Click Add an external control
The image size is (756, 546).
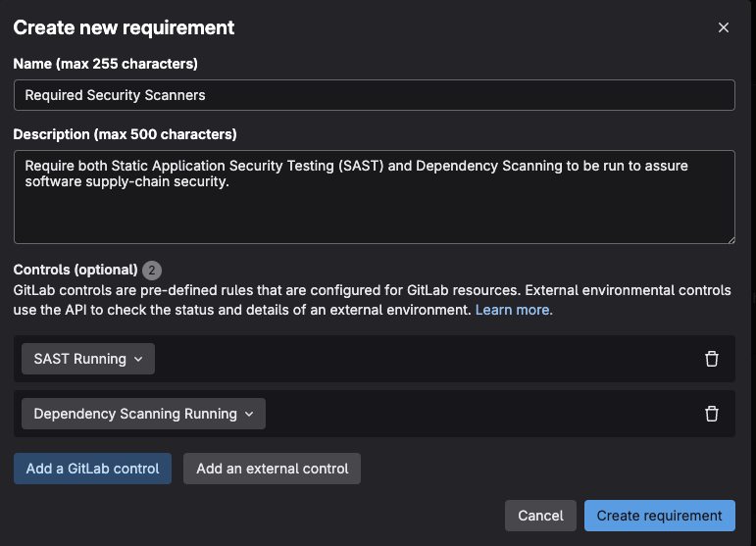[x=273, y=469]
